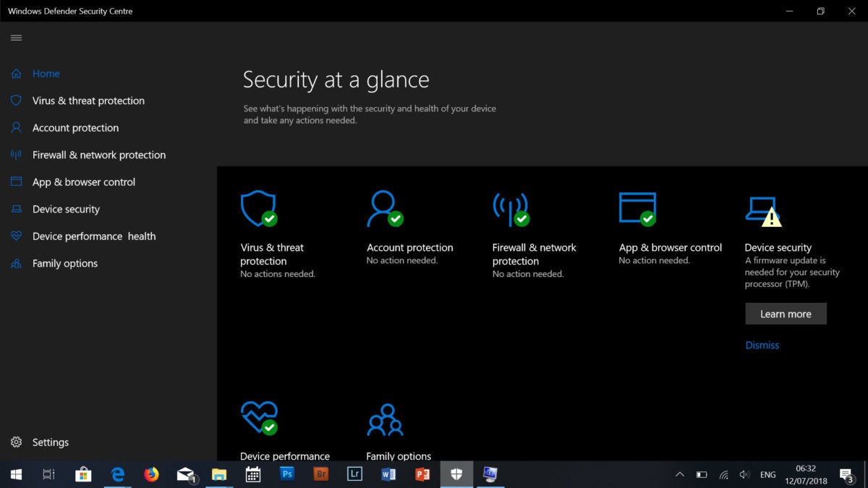The height and width of the screenshot is (488, 868).
Task: Open Device performance health in sidebar
Action: click(94, 236)
